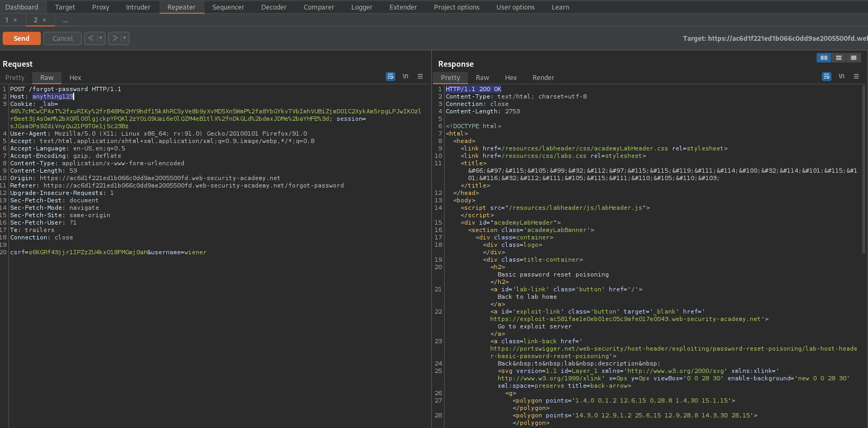Image resolution: width=868 pixels, height=428 pixels.
Task: Close Repeater tab 2
Action: [x=44, y=20]
